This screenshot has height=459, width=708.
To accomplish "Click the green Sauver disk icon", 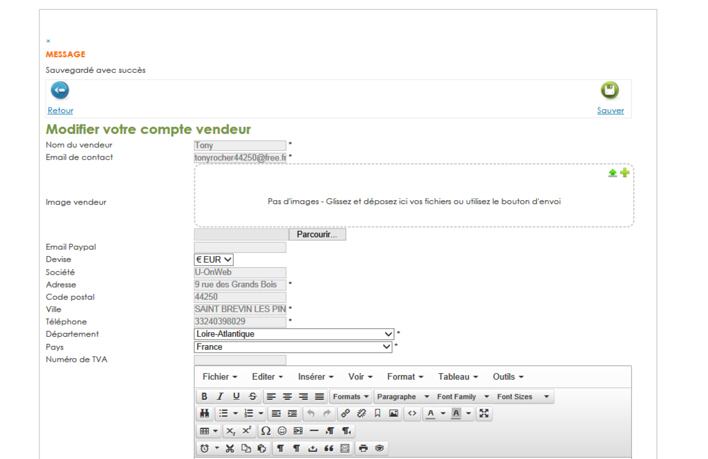I will pyautogui.click(x=610, y=90).
